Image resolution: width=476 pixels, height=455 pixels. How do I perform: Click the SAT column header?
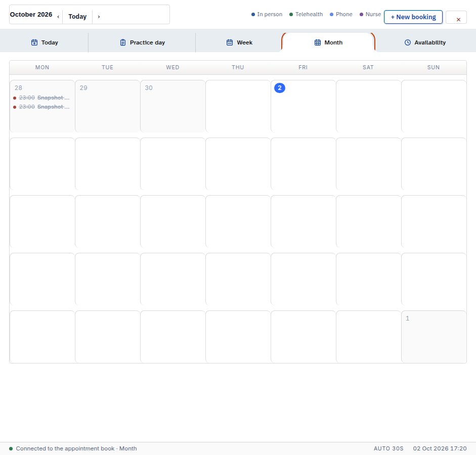point(368,67)
